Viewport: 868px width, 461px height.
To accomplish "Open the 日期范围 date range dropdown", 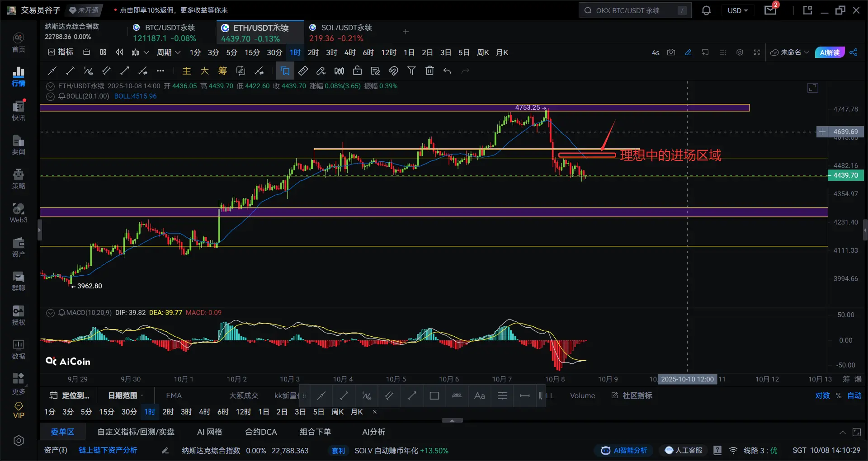I will click(x=125, y=395).
